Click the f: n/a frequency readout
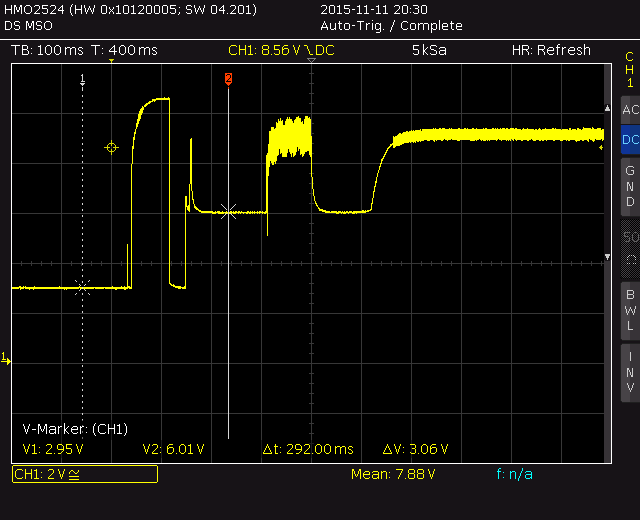 click(x=514, y=474)
